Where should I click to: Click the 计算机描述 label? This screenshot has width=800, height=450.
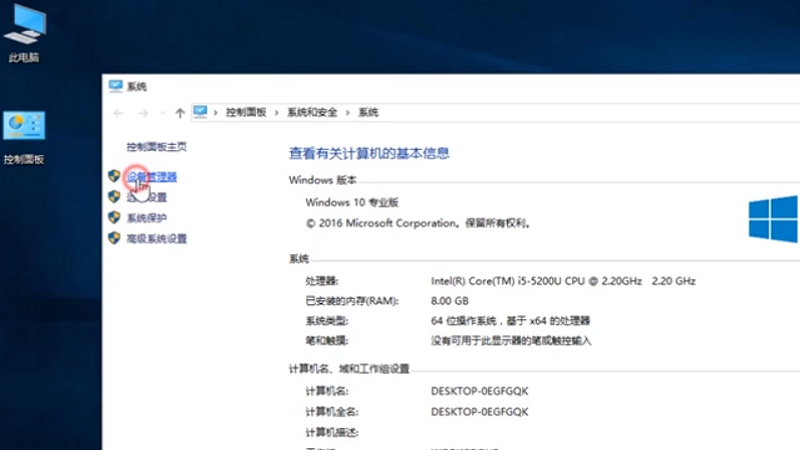pyautogui.click(x=332, y=433)
